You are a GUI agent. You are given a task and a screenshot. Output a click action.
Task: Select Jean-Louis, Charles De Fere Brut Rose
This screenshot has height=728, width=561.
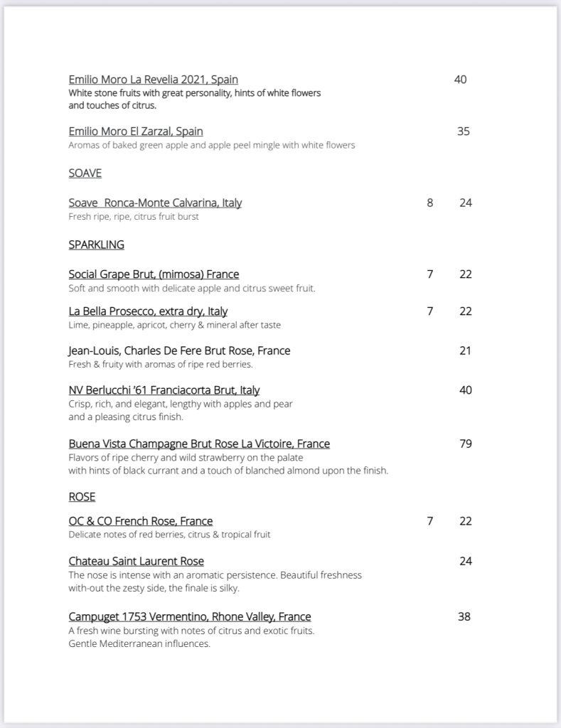pyautogui.click(x=179, y=350)
